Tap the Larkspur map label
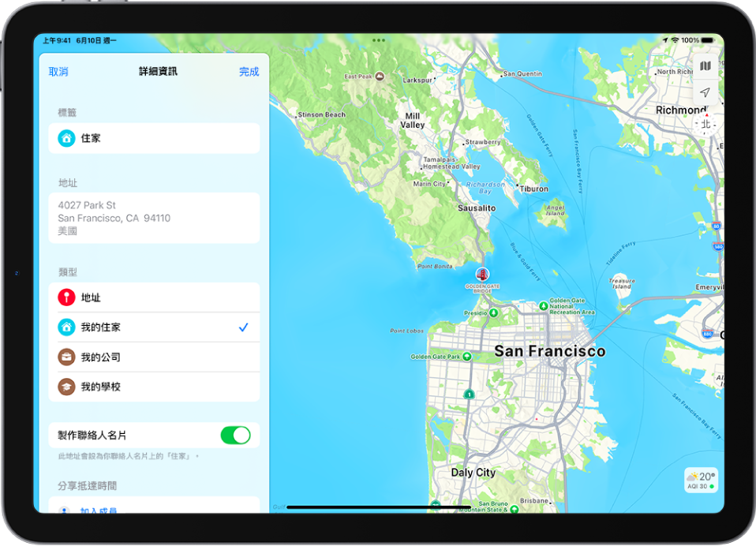Screen dimensions: 756x546 tap(417, 80)
